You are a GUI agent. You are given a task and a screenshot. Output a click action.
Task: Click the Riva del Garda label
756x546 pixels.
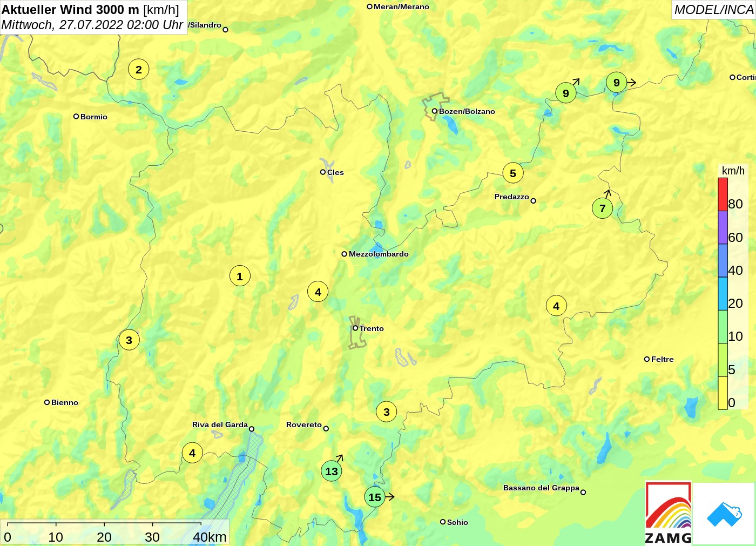point(220,424)
